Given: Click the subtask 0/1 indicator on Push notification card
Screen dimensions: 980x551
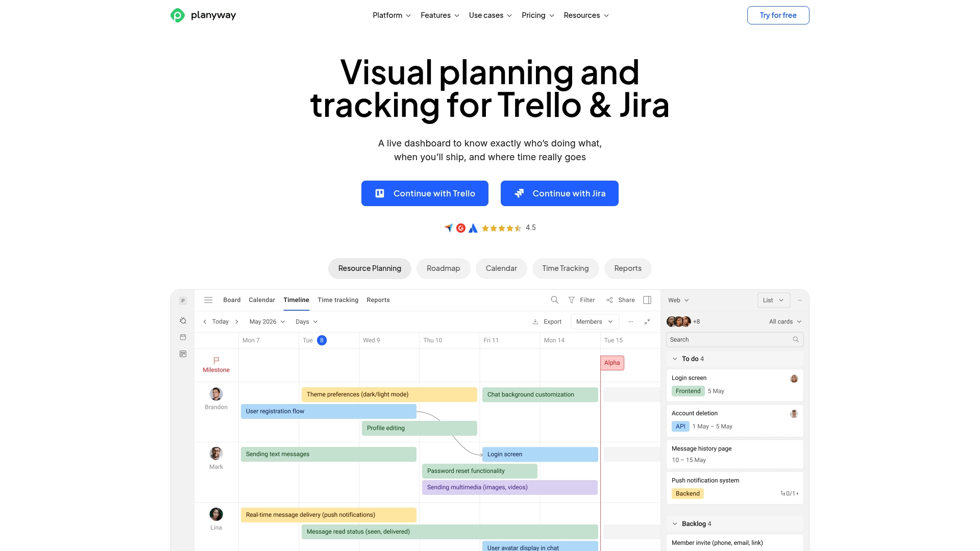Looking at the screenshot, I should pos(790,494).
